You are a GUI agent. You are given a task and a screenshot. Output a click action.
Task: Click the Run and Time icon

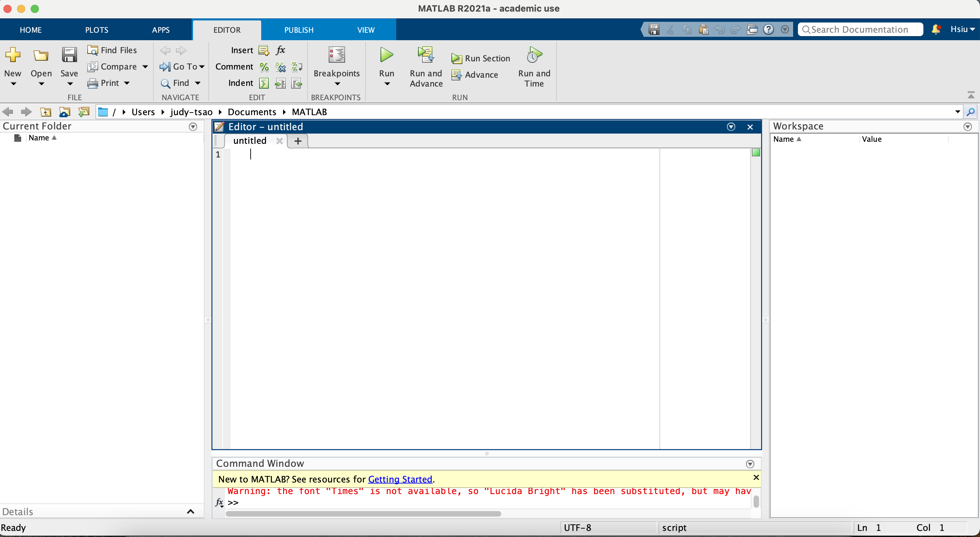(x=534, y=55)
